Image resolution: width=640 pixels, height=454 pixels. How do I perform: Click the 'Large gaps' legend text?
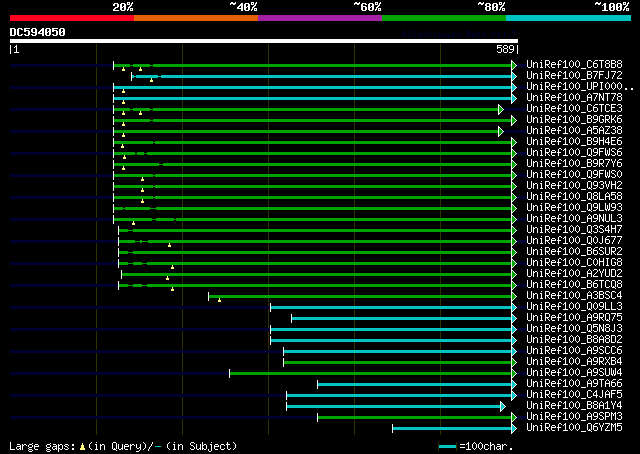(x=42, y=446)
